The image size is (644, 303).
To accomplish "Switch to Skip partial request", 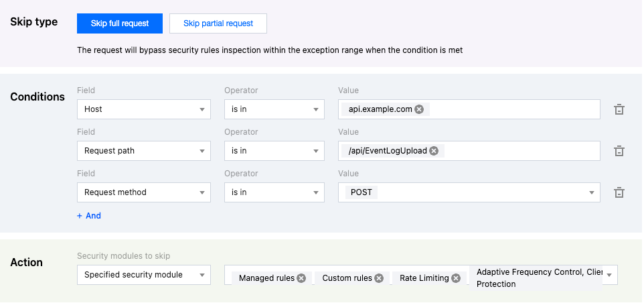I will (218, 23).
